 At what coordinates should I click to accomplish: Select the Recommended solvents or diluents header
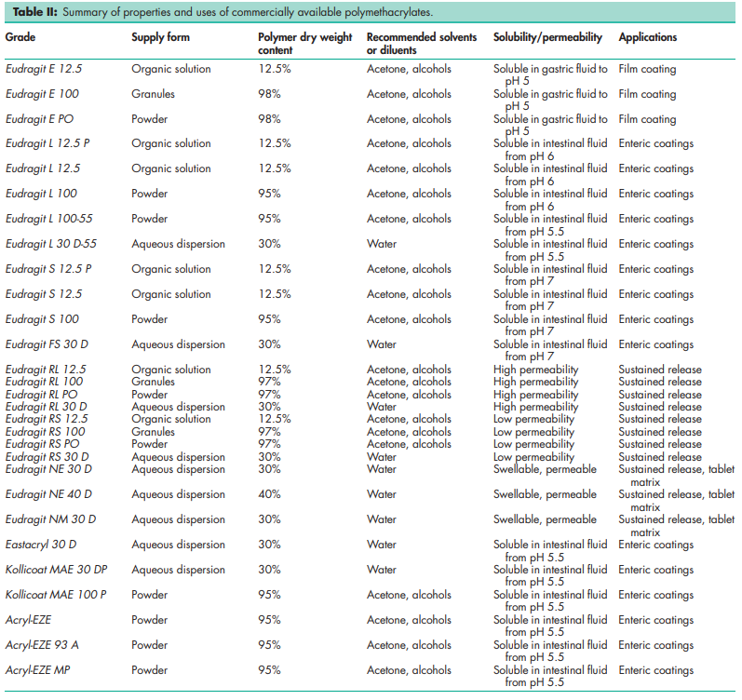[x=422, y=44]
